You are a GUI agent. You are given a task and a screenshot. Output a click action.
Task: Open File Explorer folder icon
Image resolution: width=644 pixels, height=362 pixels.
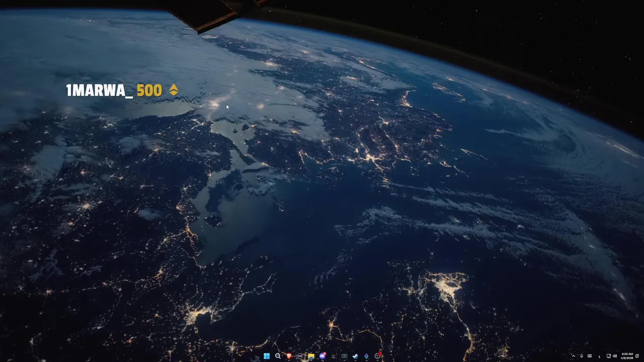click(x=311, y=356)
